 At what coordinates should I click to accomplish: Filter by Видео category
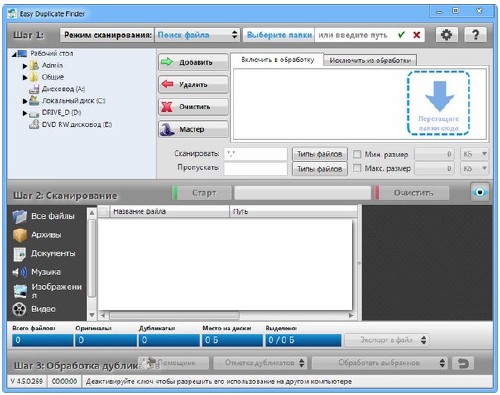point(34,309)
